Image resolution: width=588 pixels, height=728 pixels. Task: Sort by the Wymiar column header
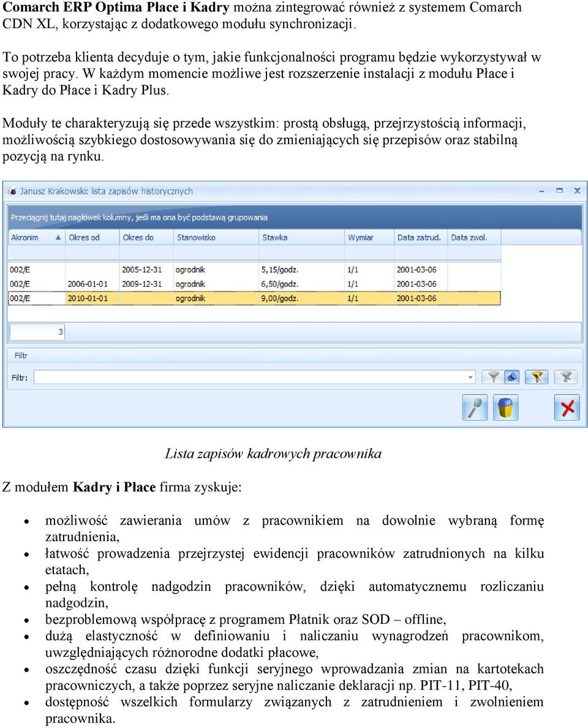(x=369, y=237)
